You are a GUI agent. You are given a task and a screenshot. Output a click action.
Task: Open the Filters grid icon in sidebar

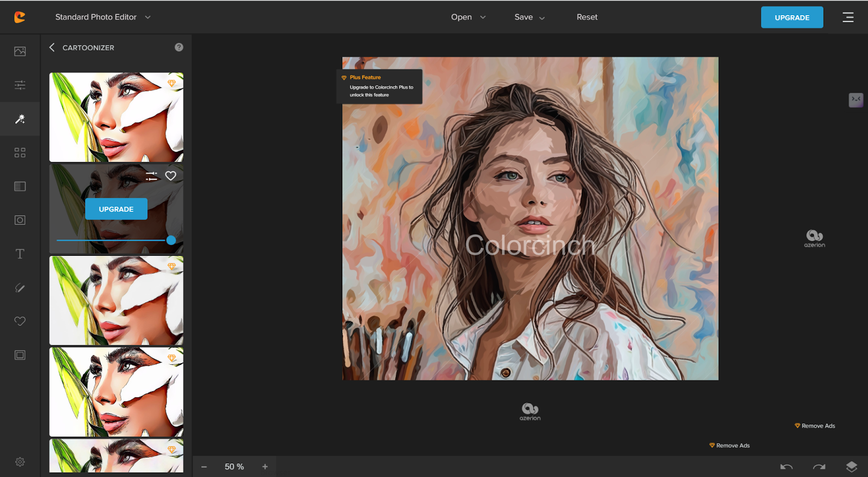[20, 153]
